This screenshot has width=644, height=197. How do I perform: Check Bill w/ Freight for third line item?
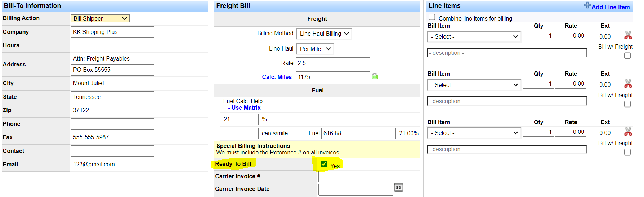(627, 152)
